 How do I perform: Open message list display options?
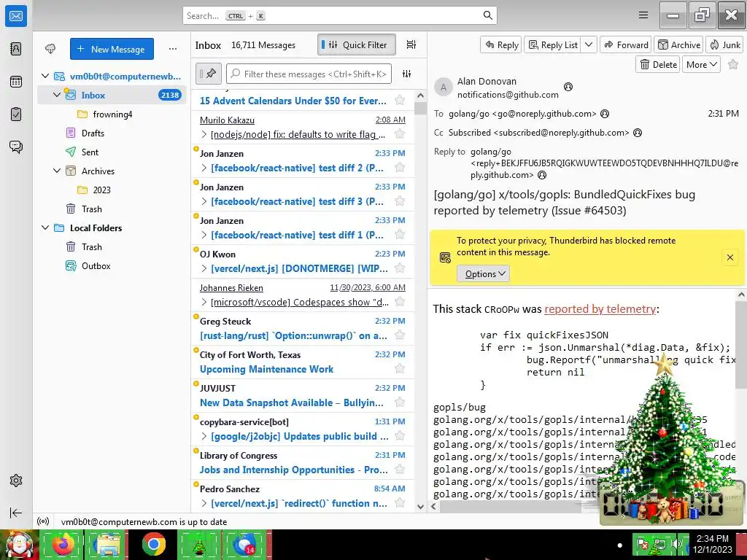[x=411, y=44]
